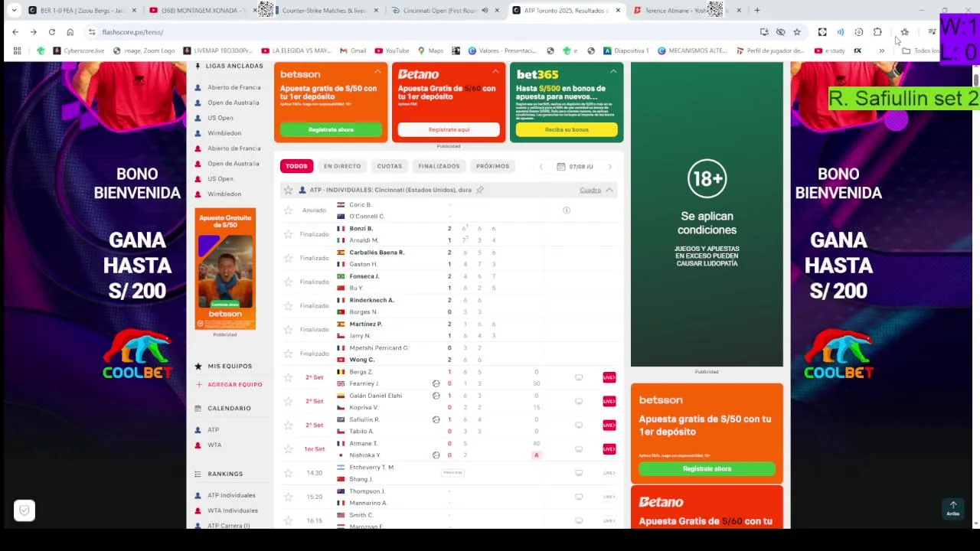
Task: Collapse the bet365 ad banner arrow
Action: pos(613,71)
